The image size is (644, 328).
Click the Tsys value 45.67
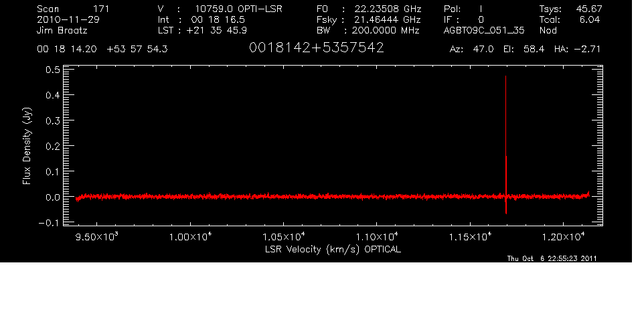coord(589,9)
